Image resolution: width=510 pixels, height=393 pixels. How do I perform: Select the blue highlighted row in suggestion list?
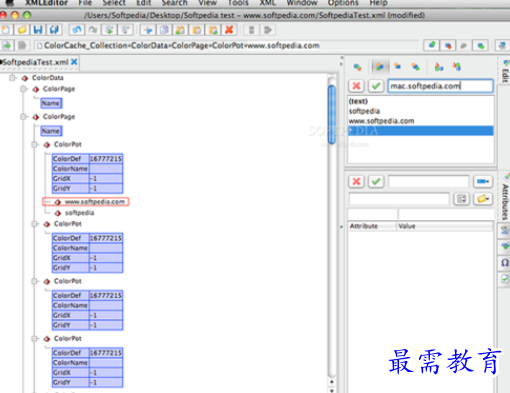tap(420, 131)
